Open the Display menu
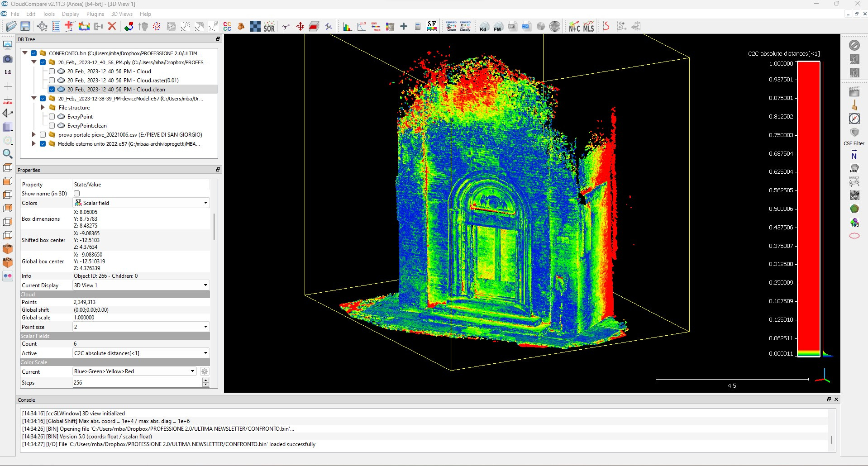The height and width of the screenshot is (466, 868). (70, 14)
